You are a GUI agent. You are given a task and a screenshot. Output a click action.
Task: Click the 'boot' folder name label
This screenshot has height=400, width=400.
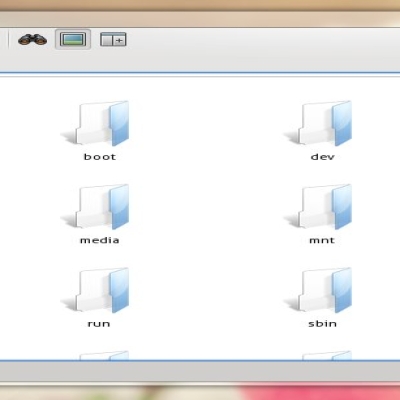[100, 157]
